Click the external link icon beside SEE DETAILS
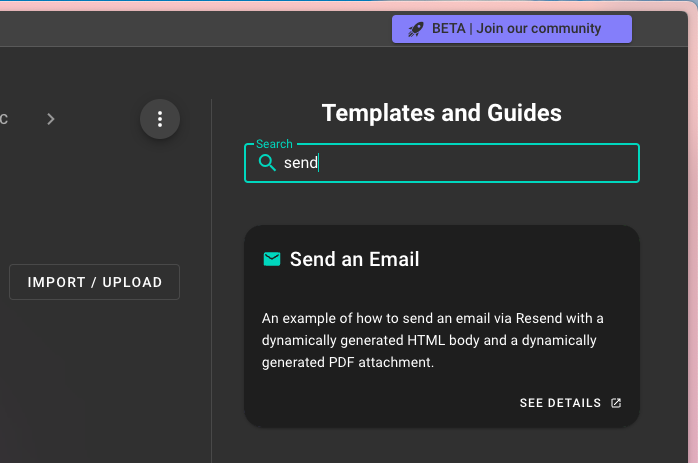Image resolution: width=698 pixels, height=463 pixels. pos(616,403)
